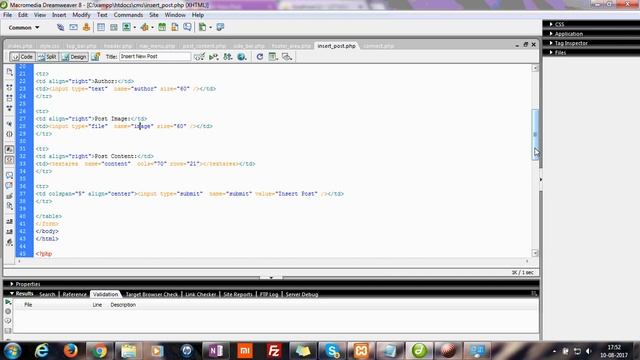
Task: Expand the Tag Inspector panel
Action: [x=551, y=43]
